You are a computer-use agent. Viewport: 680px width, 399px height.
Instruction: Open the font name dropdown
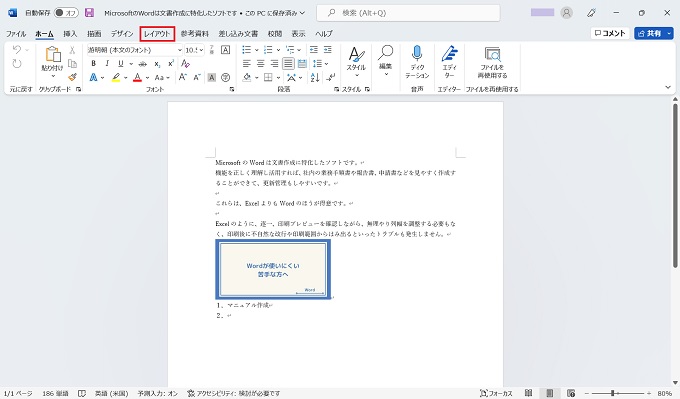click(x=180, y=50)
